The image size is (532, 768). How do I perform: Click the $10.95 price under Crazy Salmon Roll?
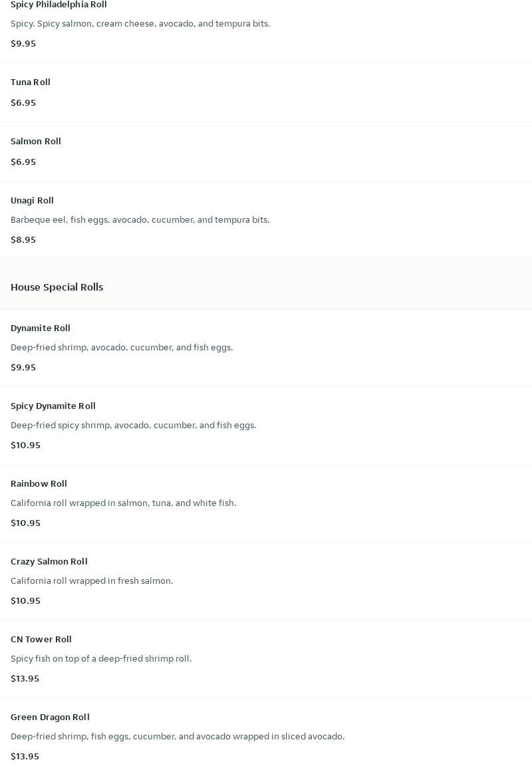pos(25,601)
